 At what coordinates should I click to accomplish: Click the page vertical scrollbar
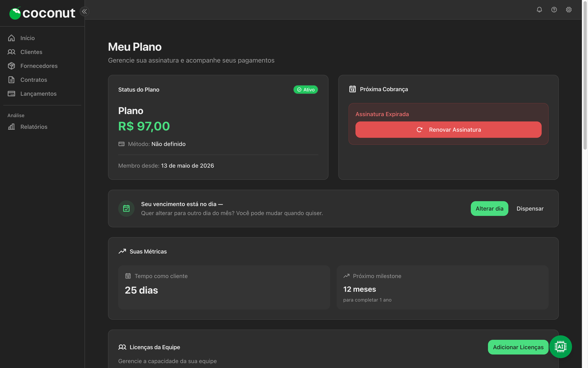585,75
